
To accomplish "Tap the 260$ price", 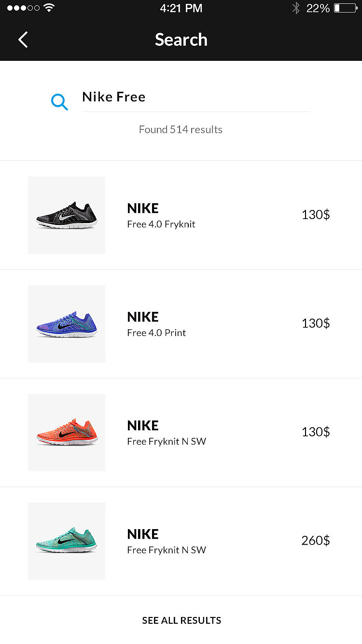I will (315, 540).
